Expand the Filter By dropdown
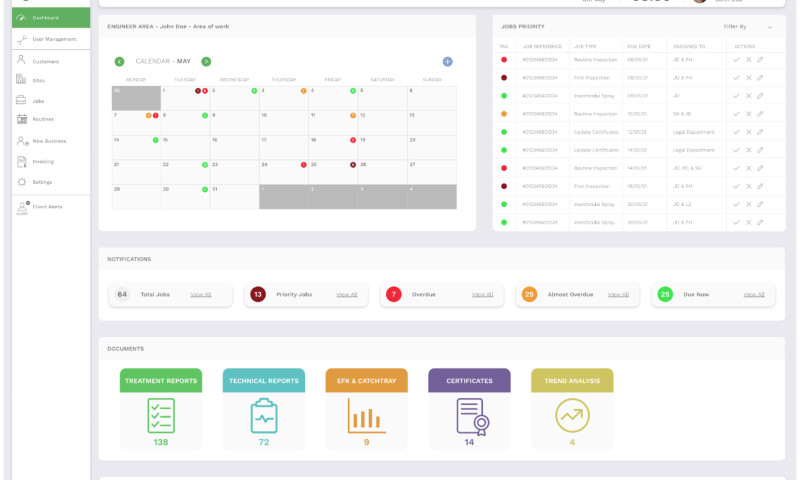800x480 pixels. click(x=748, y=27)
